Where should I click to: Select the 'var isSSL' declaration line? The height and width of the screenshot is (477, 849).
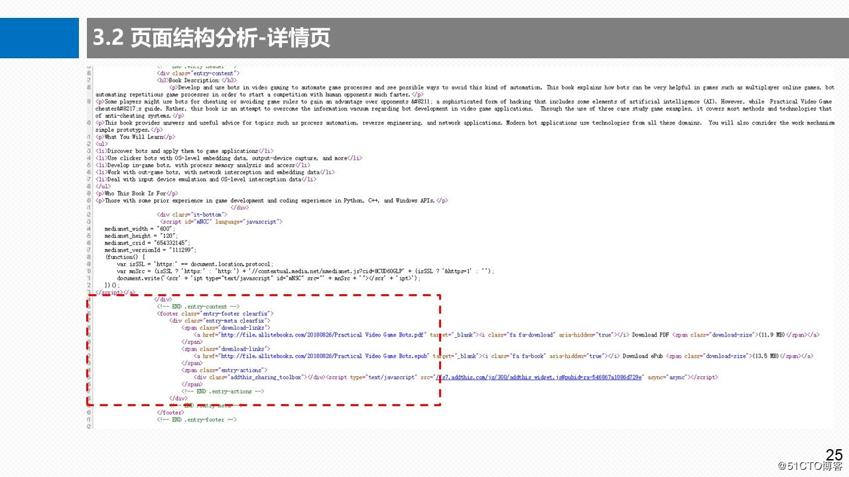pyautogui.click(x=195, y=264)
